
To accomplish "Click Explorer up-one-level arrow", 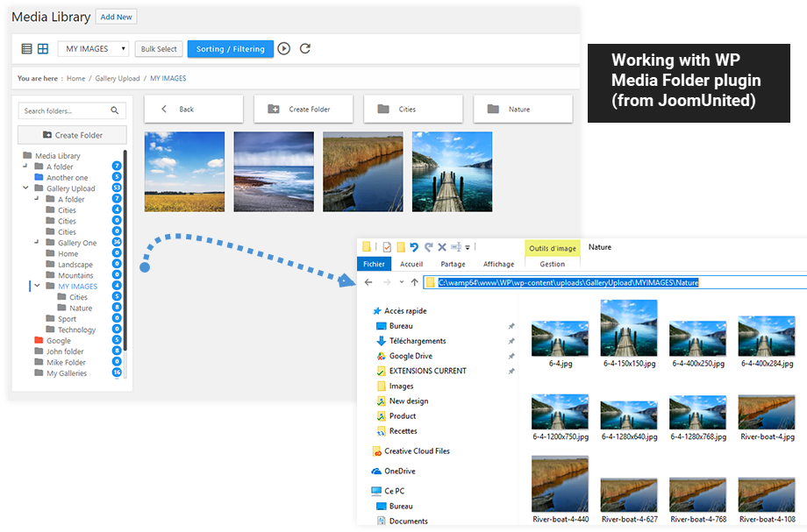I will (414, 282).
